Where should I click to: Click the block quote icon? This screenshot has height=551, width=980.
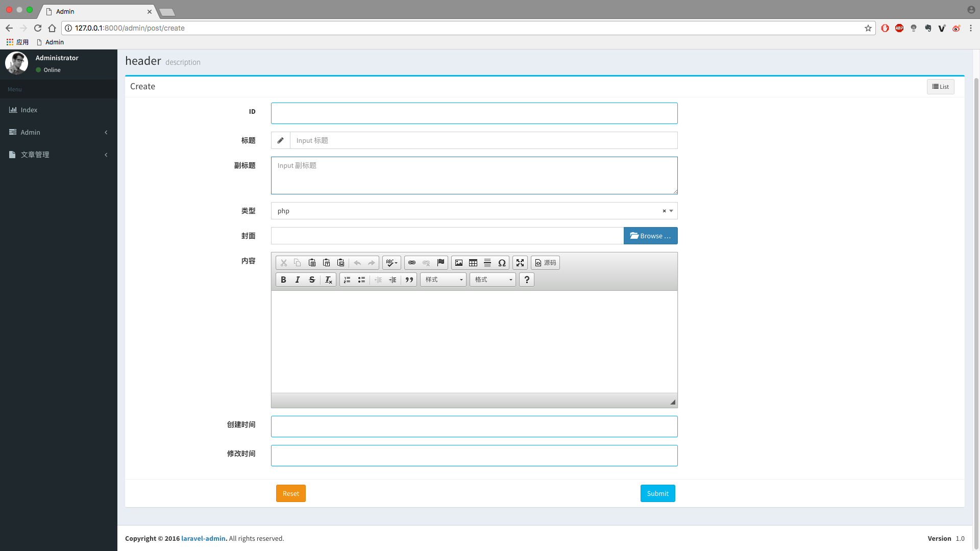pos(409,280)
